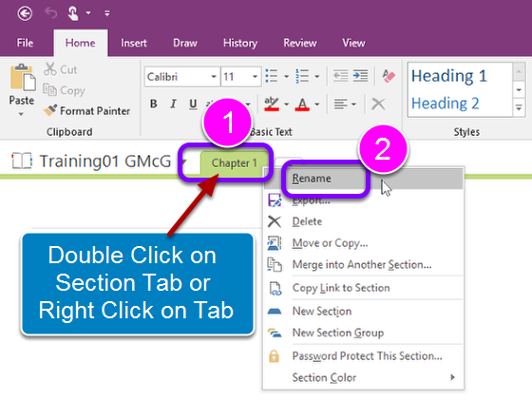Click the copy link chain icon
532x419 pixels.
coord(275,289)
